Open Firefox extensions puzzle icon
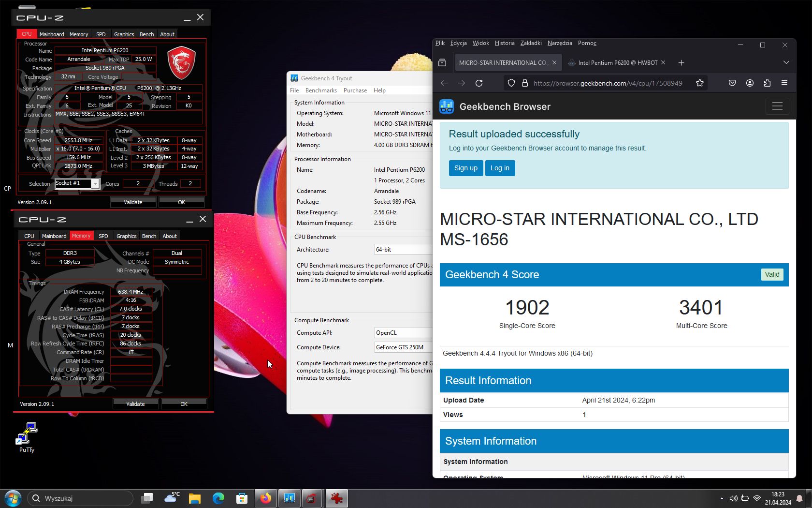 pos(767,83)
